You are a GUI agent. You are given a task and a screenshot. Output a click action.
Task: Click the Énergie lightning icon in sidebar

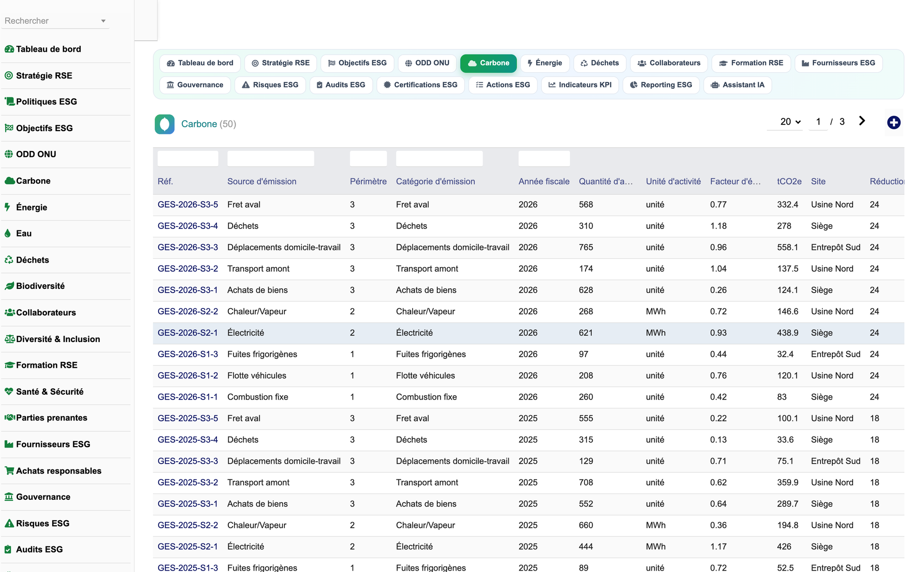click(8, 207)
